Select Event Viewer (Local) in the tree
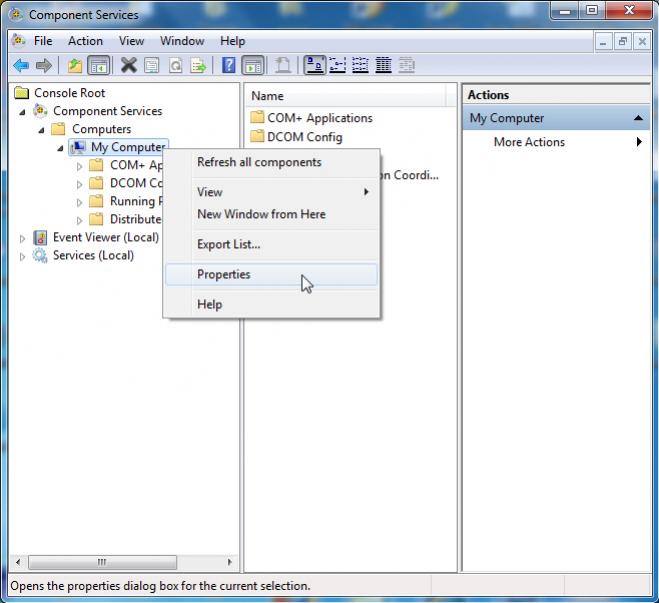 tap(106, 237)
